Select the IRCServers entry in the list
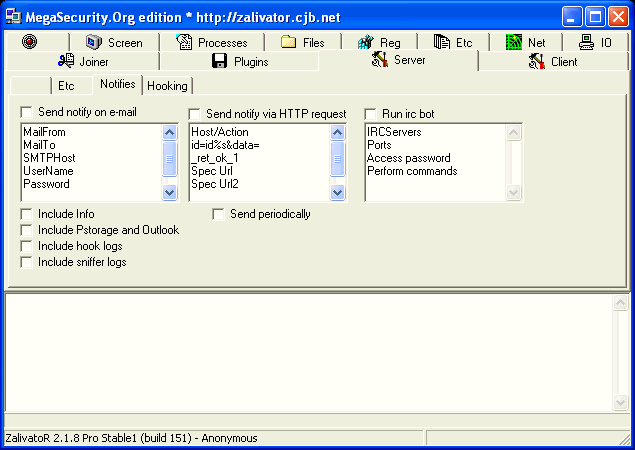The image size is (635, 450). point(394,132)
